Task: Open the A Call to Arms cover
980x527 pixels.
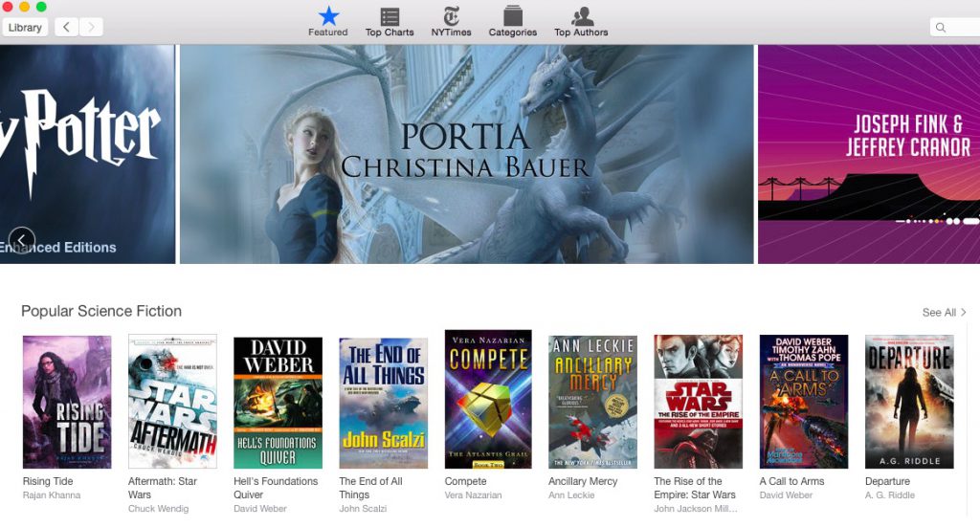Action: [804, 402]
